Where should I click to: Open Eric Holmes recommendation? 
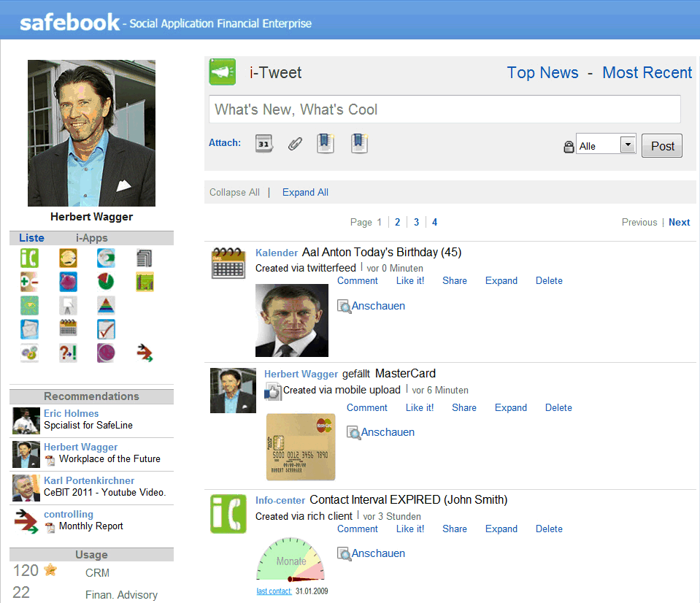71,413
